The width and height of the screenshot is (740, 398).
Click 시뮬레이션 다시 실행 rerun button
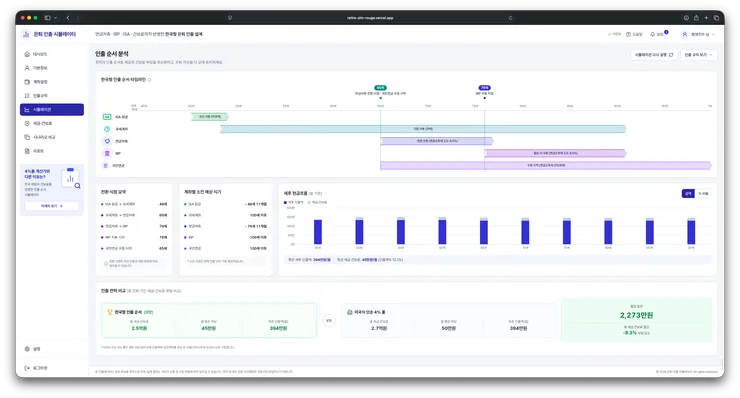[654, 55]
